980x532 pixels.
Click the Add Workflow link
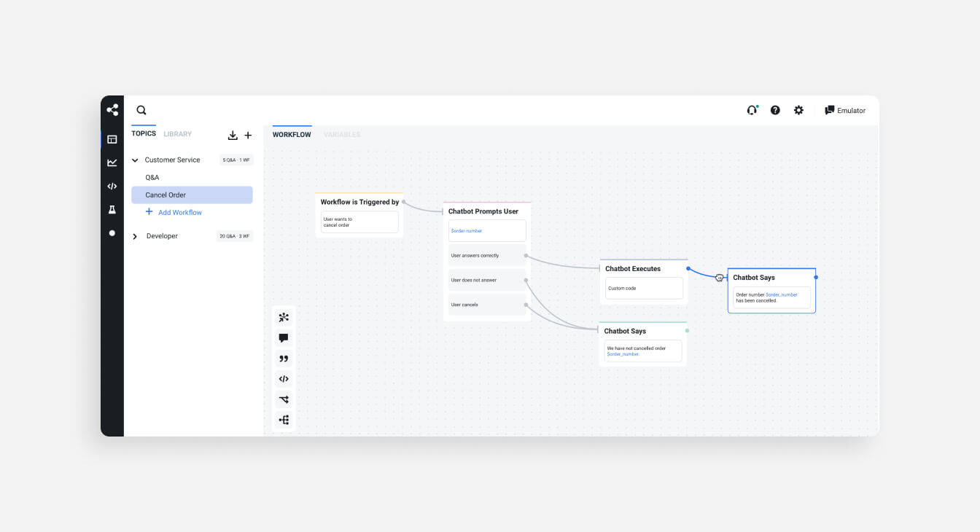(x=179, y=213)
